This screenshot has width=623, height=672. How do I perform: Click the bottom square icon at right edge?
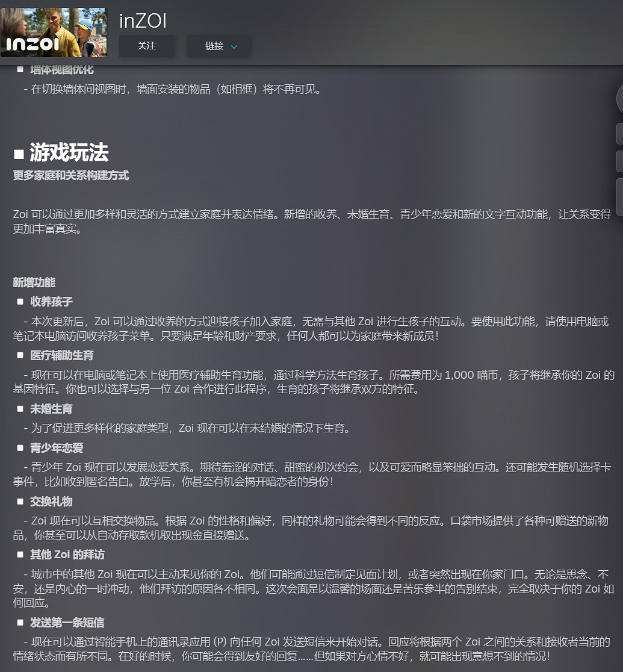pos(621,189)
